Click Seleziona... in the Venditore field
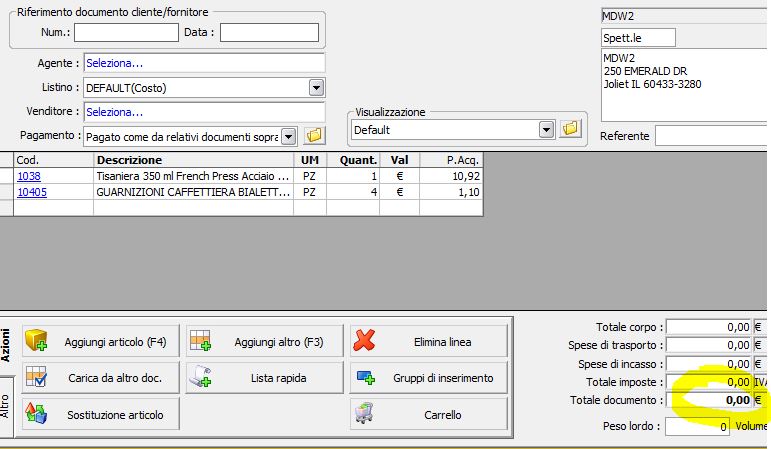This screenshot has width=771, height=449. [x=114, y=112]
